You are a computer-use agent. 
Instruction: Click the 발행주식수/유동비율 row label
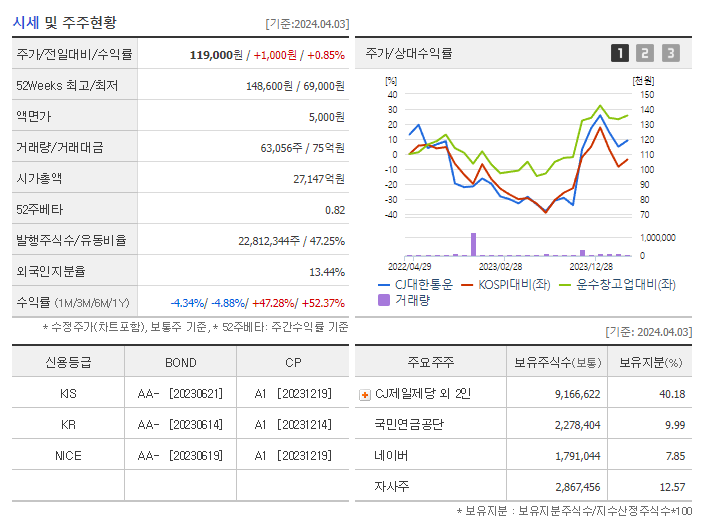tap(71, 240)
